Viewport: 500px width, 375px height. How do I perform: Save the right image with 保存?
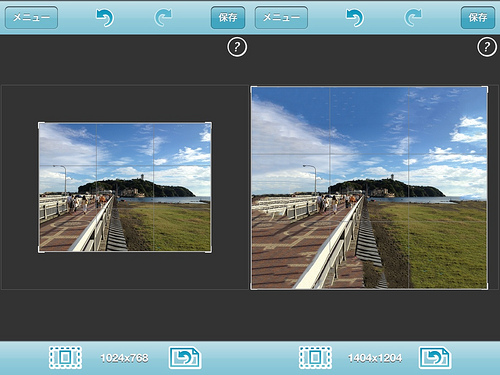pyautogui.click(x=478, y=17)
